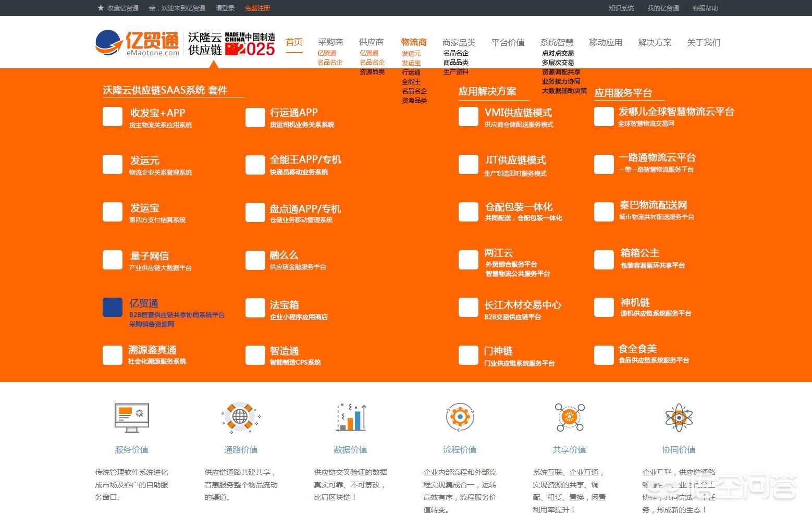Click the 法宝箱 icon box

255,308
